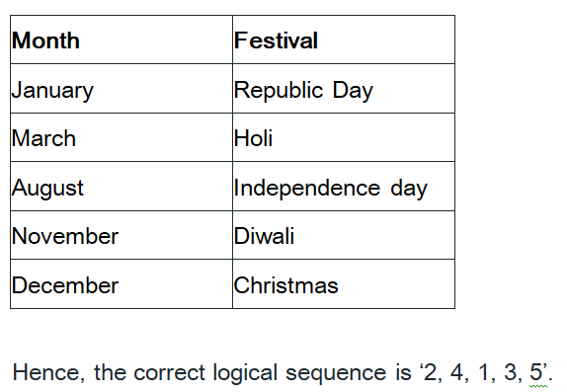Click the Christmas cell
The image size is (567, 392).
point(344,283)
